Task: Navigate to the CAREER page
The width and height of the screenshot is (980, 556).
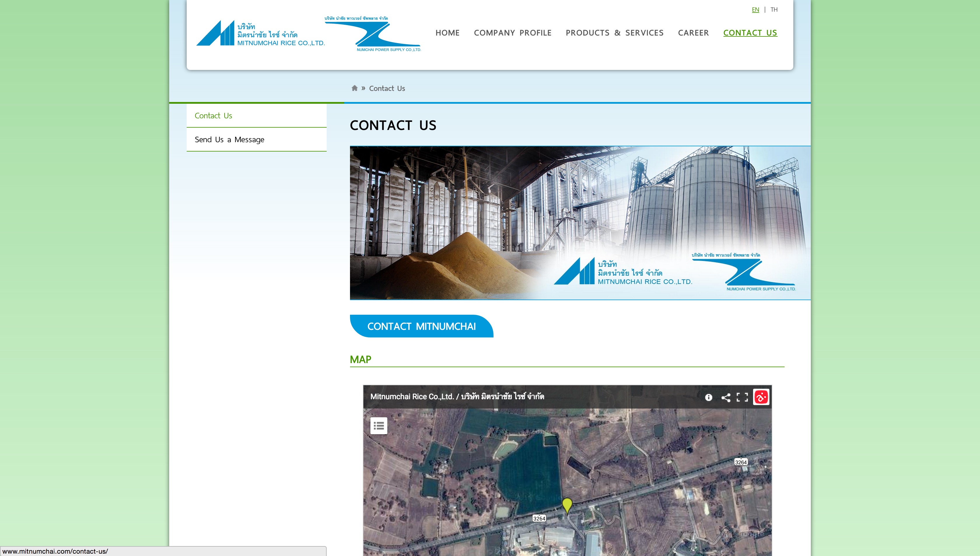Action: [x=693, y=33]
